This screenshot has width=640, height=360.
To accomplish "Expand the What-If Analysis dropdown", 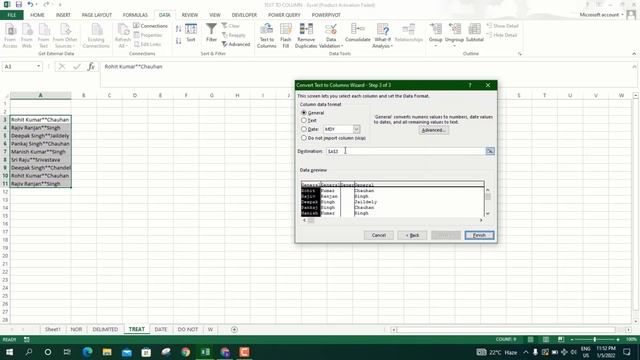I will point(392,46).
